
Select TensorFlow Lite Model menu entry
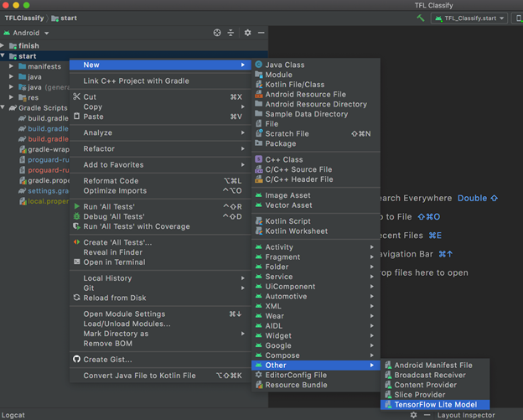[435, 405]
